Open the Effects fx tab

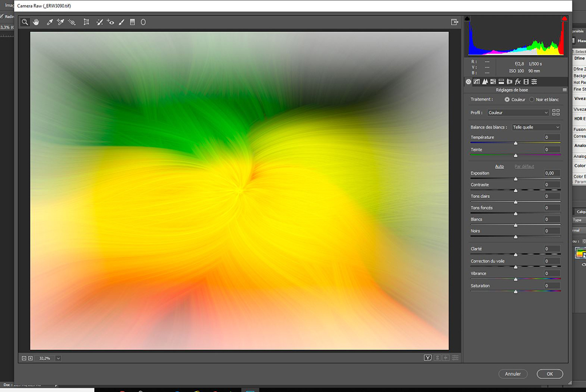(518, 81)
